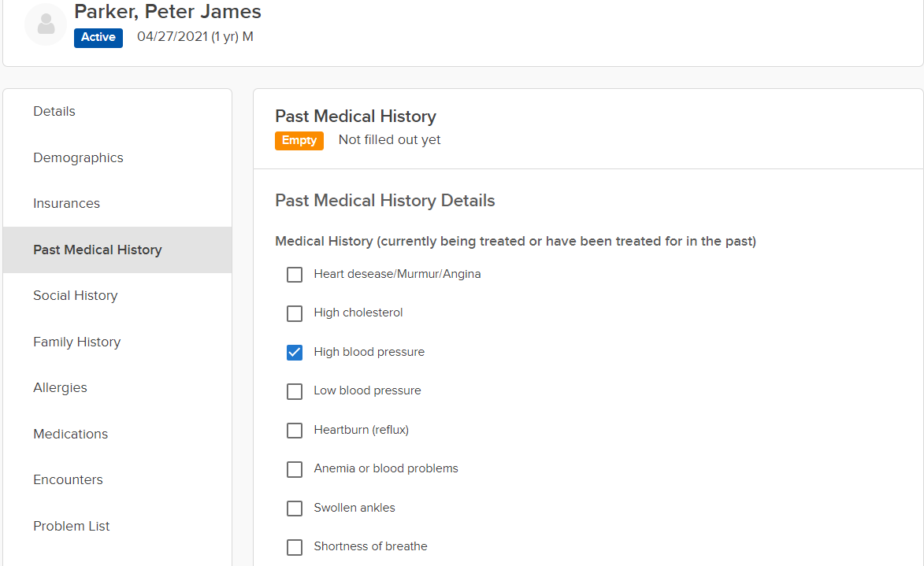Tick the Low blood pressure checkbox
The image size is (924, 566).
pyautogui.click(x=295, y=391)
